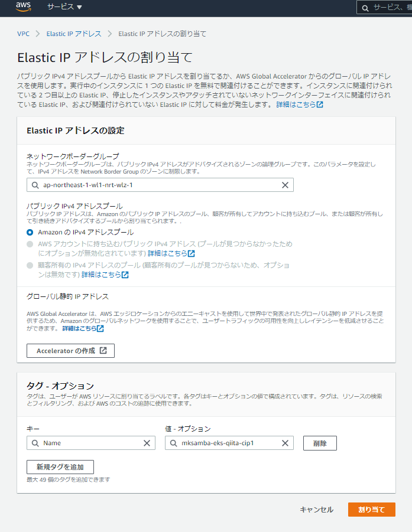This screenshot has height=532, width=412.
Task: Click the タグ - オプション section header
Action: [60, 386]
